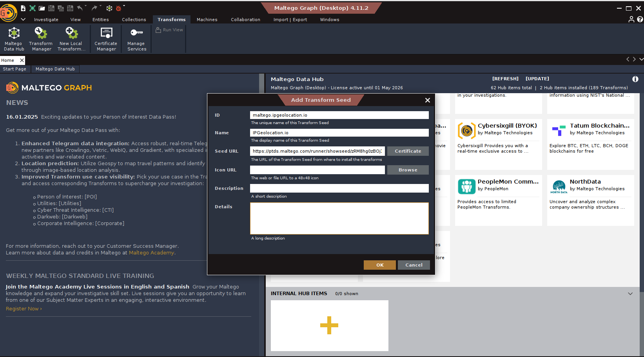644x357 pixels.
Task: Click the Browse button for Icon URL
Action: pyautogui.click(x=408, y=170)
